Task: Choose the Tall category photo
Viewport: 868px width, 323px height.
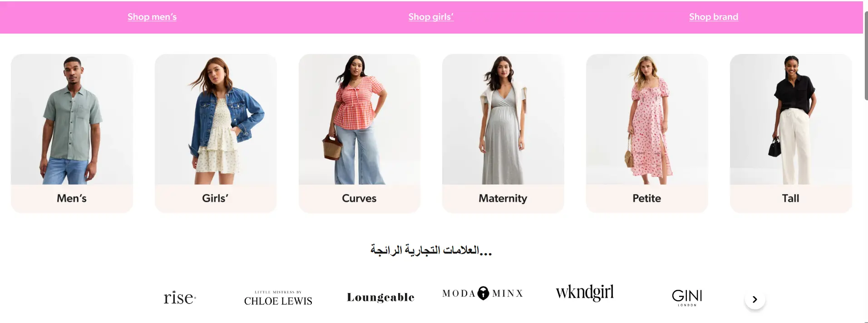Action: tap(791, 119)
